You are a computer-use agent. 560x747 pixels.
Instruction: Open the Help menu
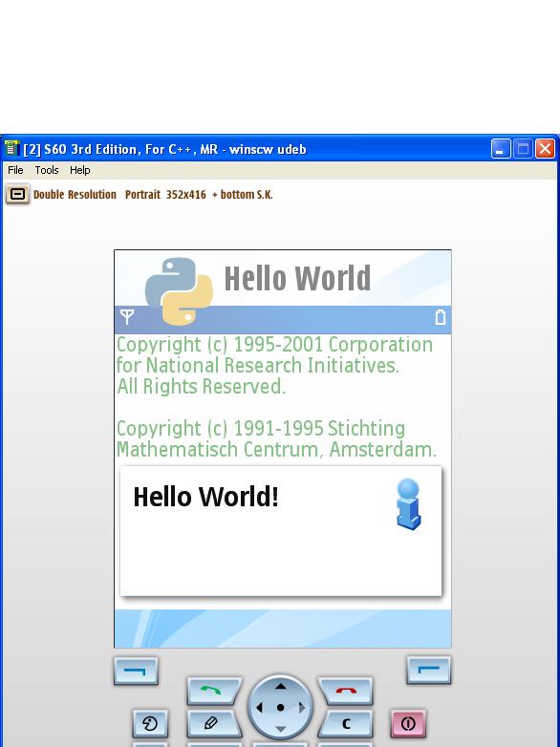click(x=79, y=170)
